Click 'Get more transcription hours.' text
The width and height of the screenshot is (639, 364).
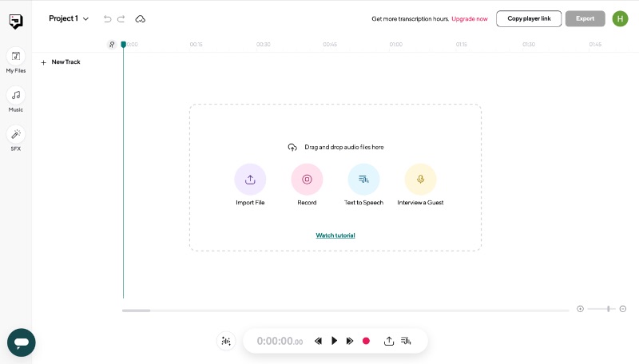coord(410,18)
